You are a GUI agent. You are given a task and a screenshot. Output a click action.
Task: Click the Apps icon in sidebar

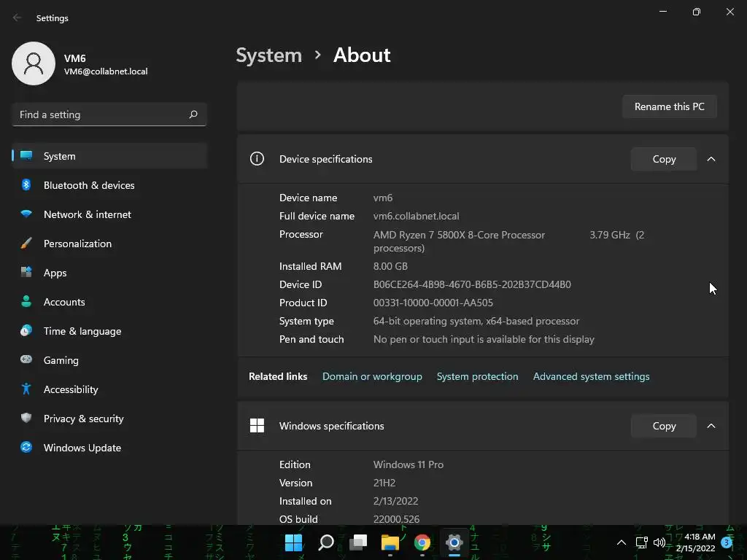coord(26,273)
